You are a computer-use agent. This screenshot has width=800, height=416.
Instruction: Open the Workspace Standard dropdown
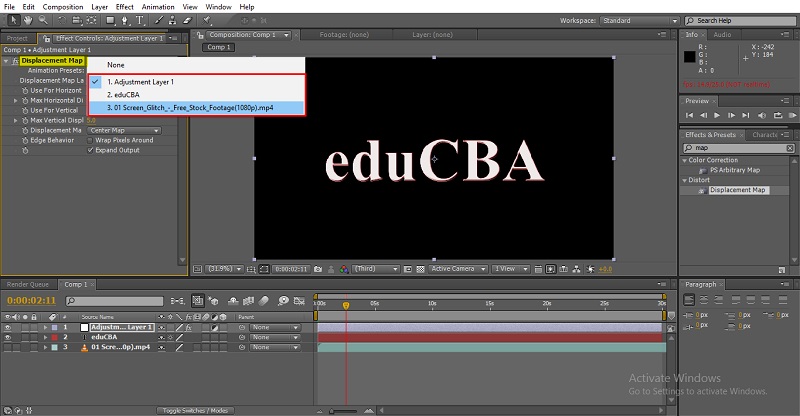640,21
